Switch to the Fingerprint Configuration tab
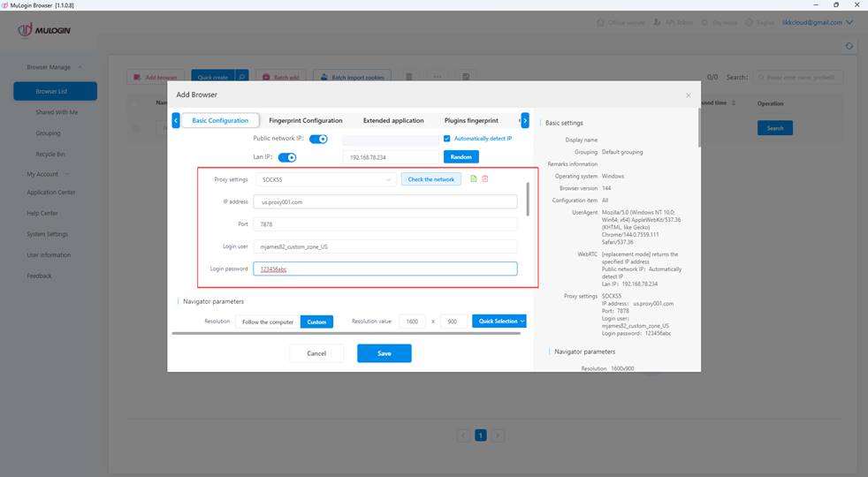 305,120
